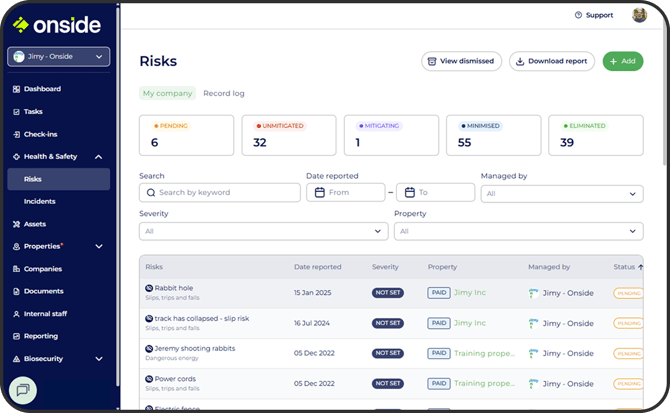Select the Unmitigated count card
670x413 pixels.
[x=289, y=135]
